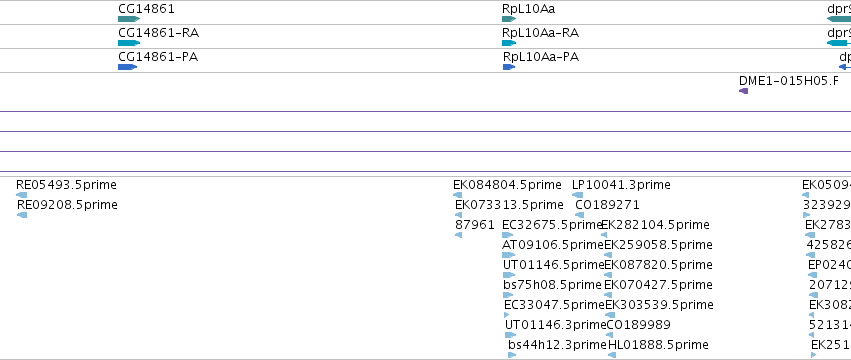The height and width of the screenshot is (360, 851).
Task: Click the RE09208.5prime EST arrow glyph
Action: (x=22, y=215)
